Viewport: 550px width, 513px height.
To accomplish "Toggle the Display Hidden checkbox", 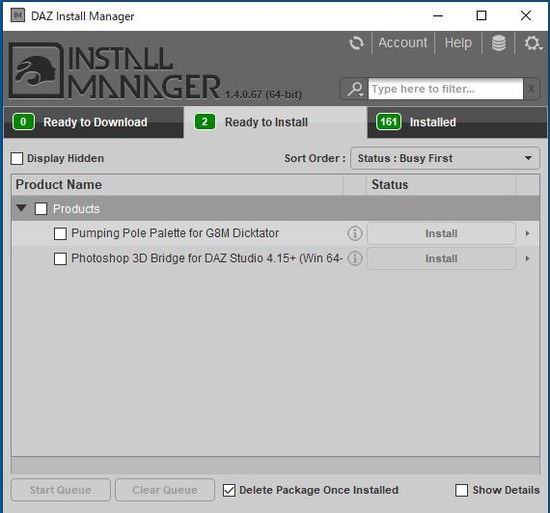I will pyautogui.click(x=17, y=158).
